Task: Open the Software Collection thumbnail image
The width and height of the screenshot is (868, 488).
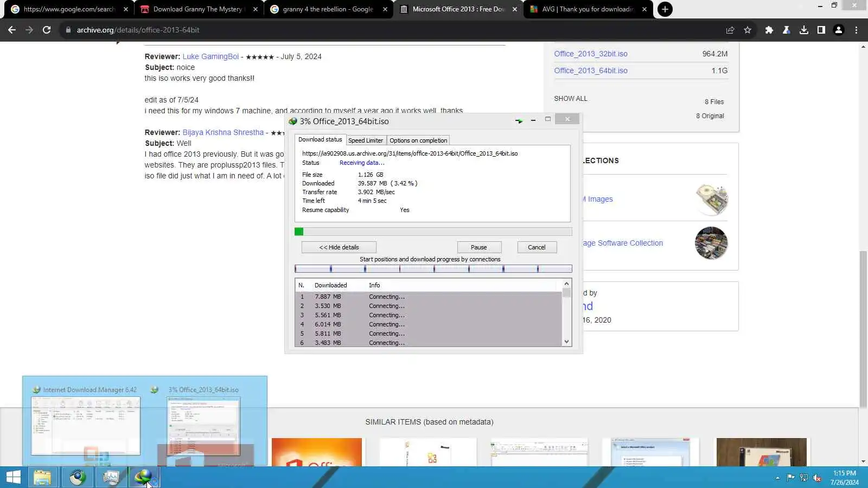Action: pyautogui.click(x=711, y=243)
